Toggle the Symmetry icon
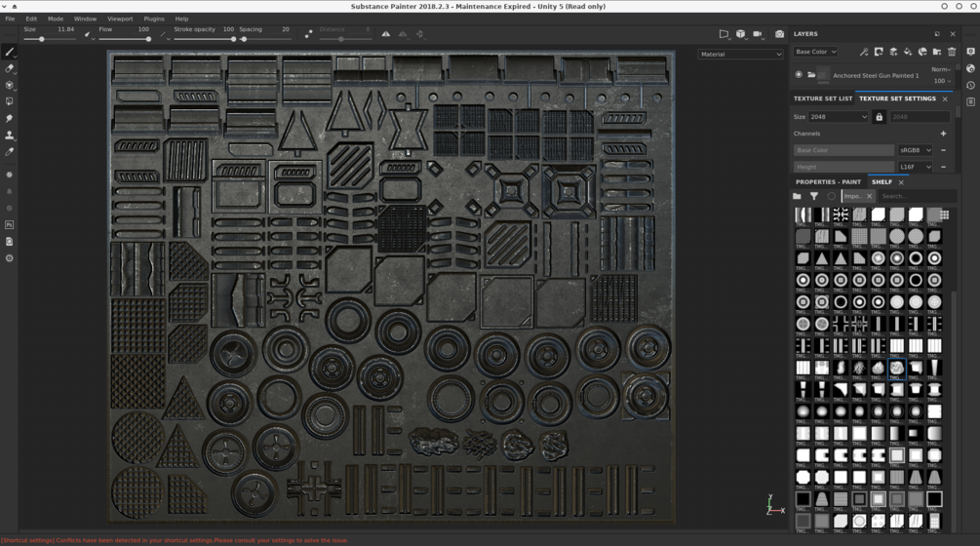Image resolution: width=980 pixels, height=546 pixels. pos(386,34)
